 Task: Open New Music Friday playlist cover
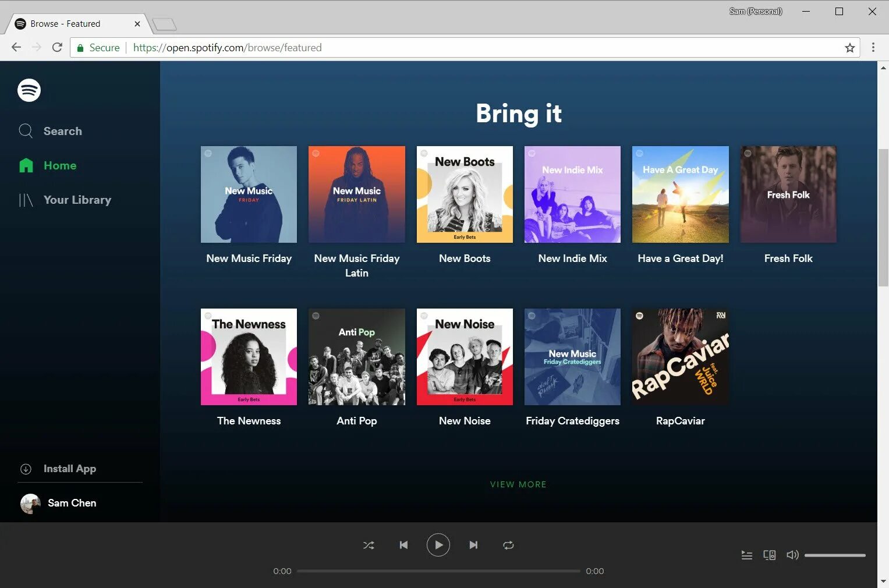click(249, 194)
